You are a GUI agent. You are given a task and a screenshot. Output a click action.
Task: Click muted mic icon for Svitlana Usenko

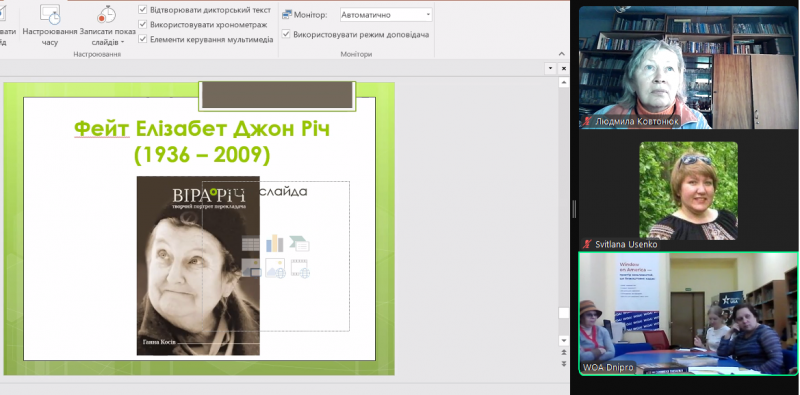click(587, 244)
